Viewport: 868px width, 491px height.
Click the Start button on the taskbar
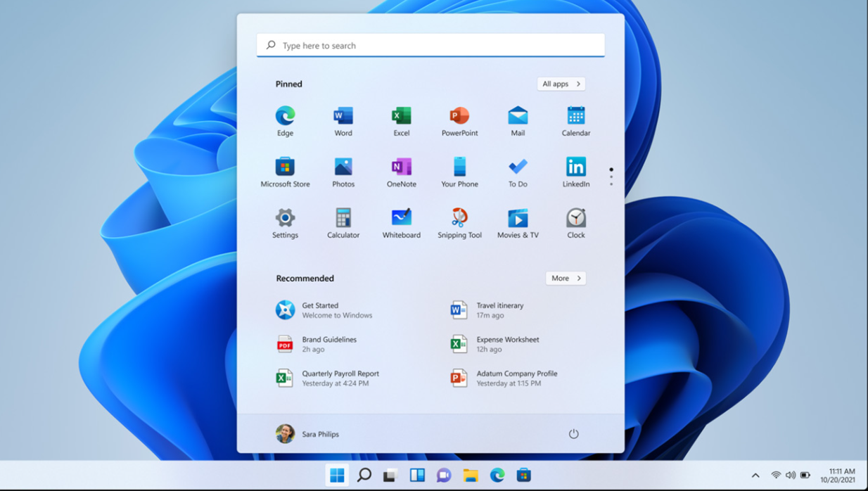tap(337, 475)
